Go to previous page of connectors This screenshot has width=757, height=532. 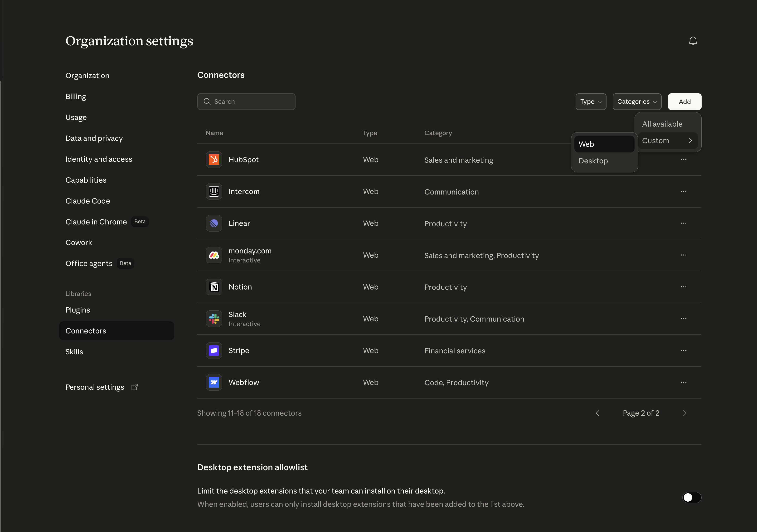pyautogui.click(x=597, y=413)
